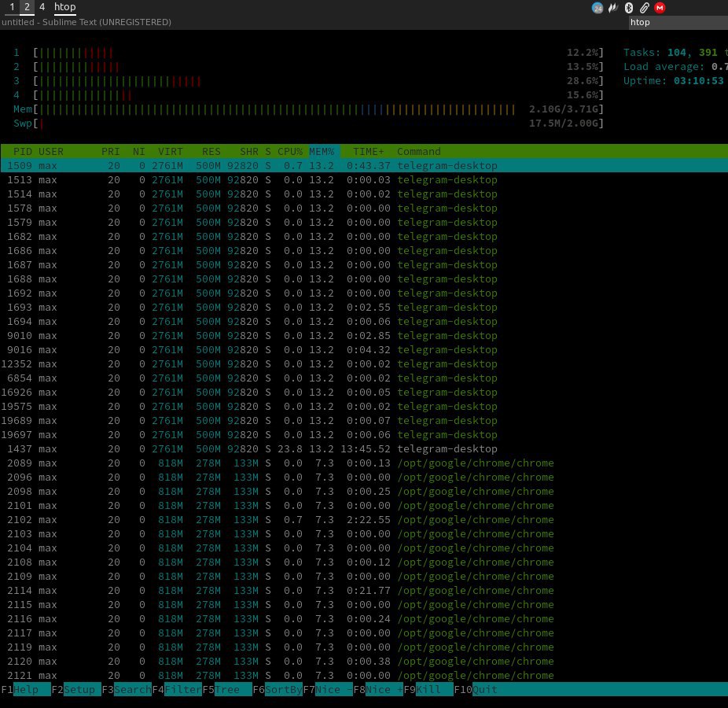Select chrome process PID 2116
The height and width of the screenshot is (708, 728).
[364, 619]
